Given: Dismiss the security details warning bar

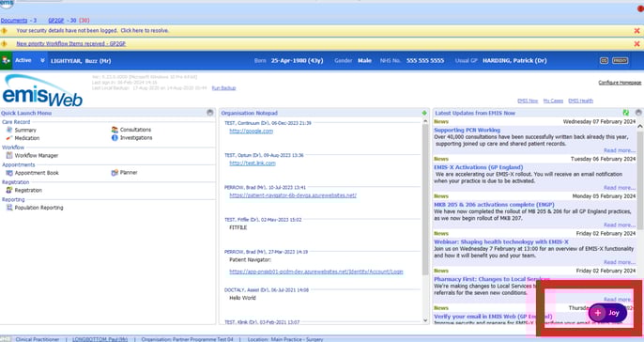Looking at the screenshot, I should click(x=636, y=31).
